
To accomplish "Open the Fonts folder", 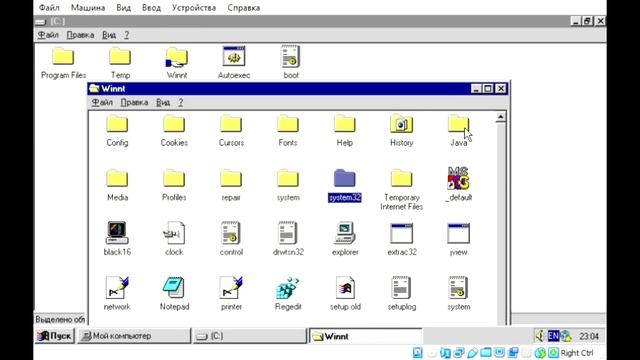I will point(288,124).
